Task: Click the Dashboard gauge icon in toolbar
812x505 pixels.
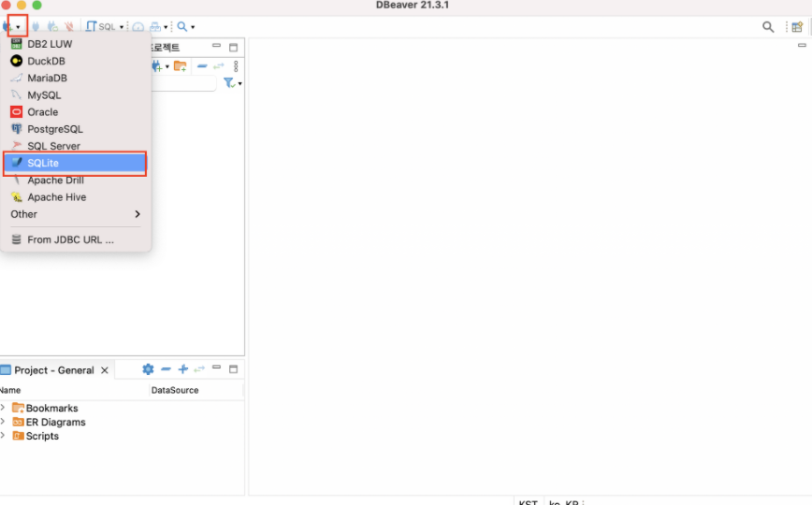Action: [x=138, y=26]
